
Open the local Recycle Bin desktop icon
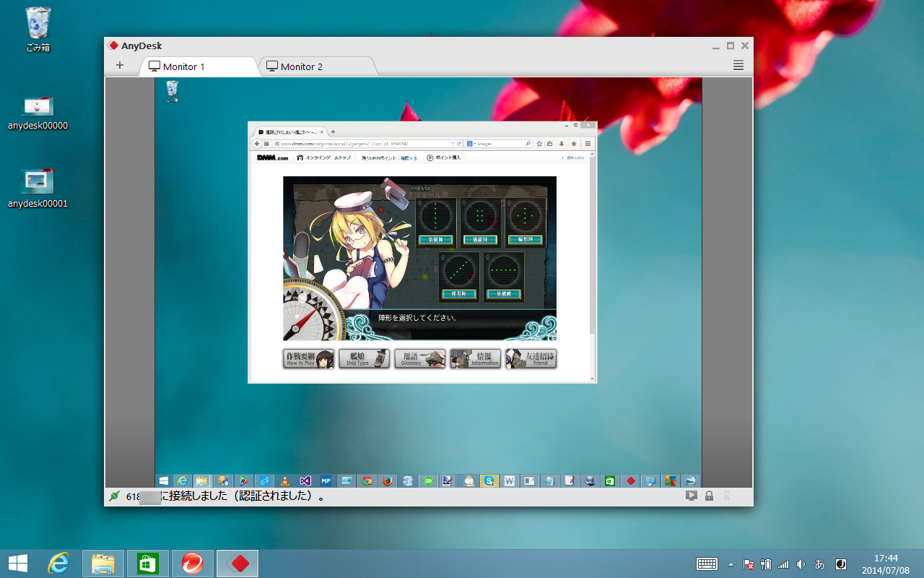38,30
